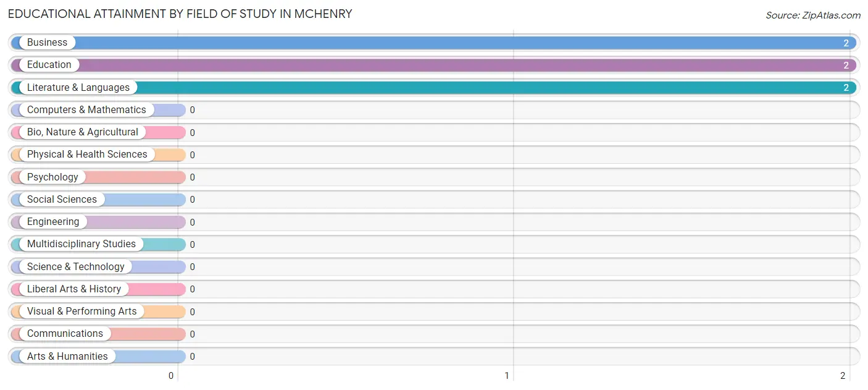868x390 pixels.
Task: Click value 0 beside Visual & Performing Arts
Action: [192, 312]
